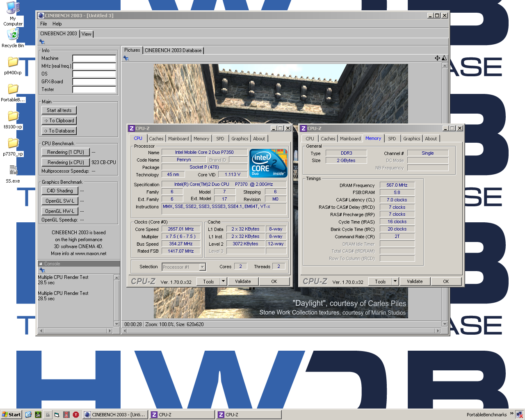Click the picture view vertical scrollbar up arrow
The height and width of the screenshot is (420, 525).
point(445,65)
